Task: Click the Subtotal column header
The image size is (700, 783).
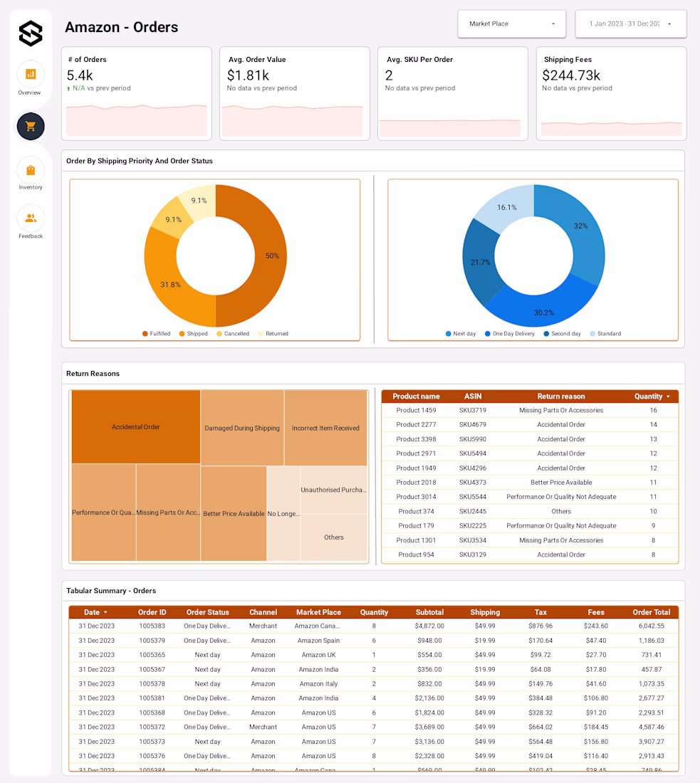Action: pos(429,612)
